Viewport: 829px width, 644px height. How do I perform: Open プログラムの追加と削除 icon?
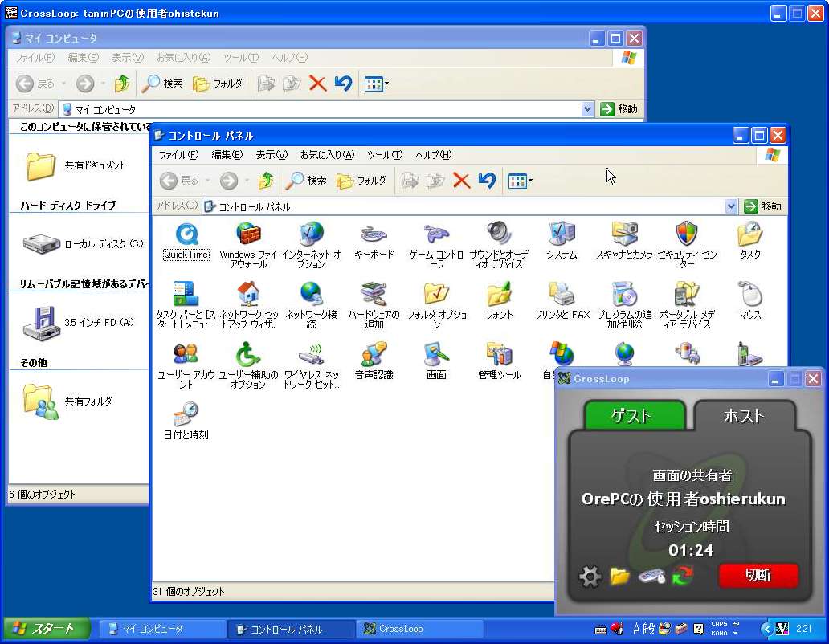pos(624,294)
